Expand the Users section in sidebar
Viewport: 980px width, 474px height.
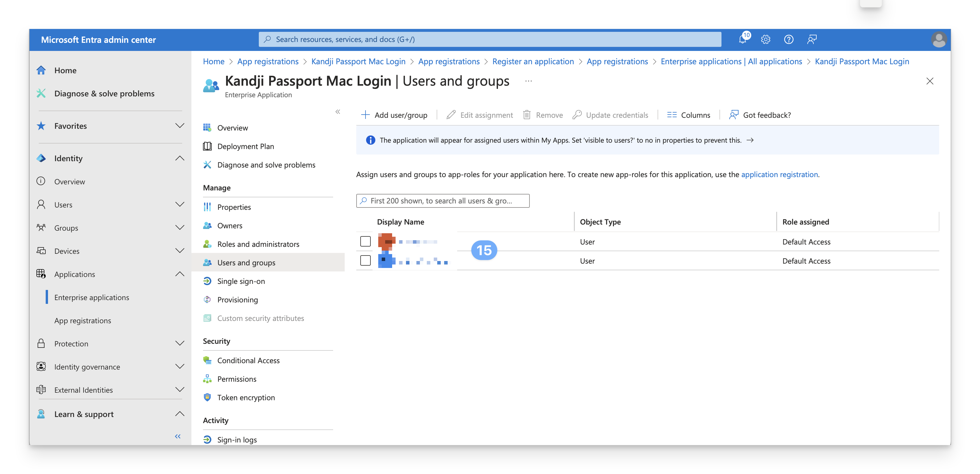pyautogui.click(x=180, y=205)
